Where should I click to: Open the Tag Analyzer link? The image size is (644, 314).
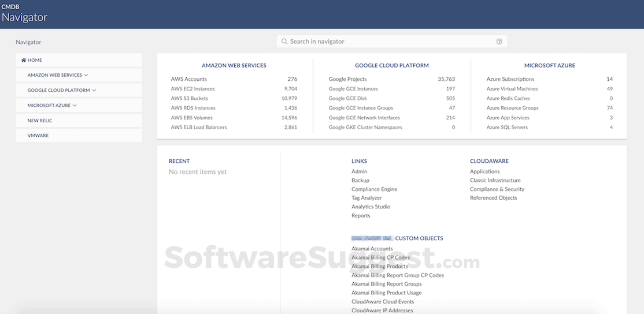pyautogui.click(x=367, y=198)
